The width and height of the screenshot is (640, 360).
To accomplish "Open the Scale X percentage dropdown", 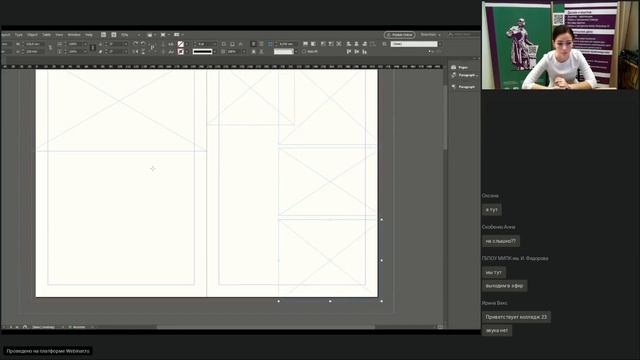I will pyautogui.click(x=85, y=44).
